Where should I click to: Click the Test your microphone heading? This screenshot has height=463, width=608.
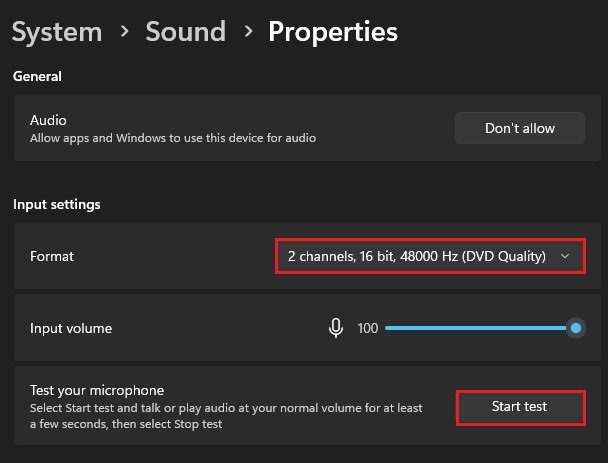tap(96, 390)
